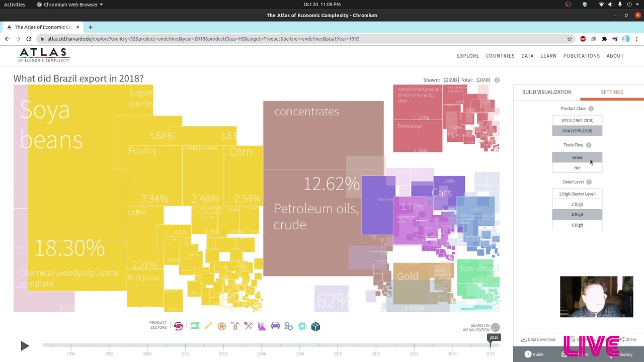Open the Learn menu
Screen dimensions: 644x362
(548, 56)
